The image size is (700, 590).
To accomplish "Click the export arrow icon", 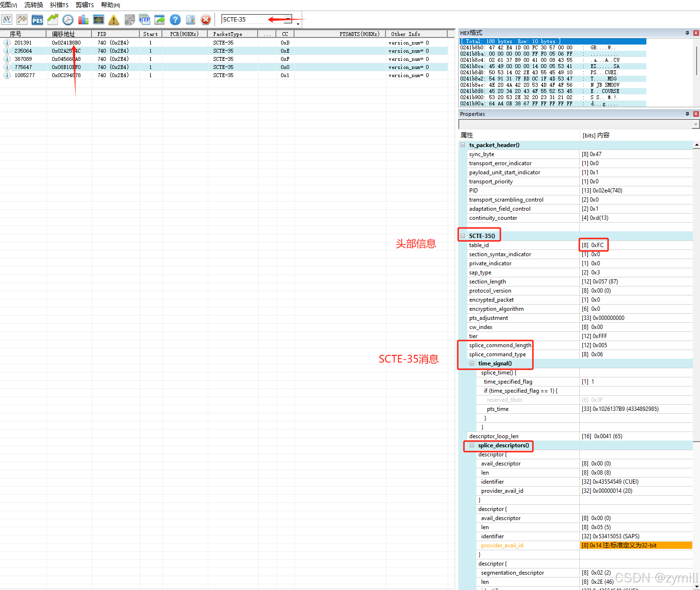I will tap(160, 20).
